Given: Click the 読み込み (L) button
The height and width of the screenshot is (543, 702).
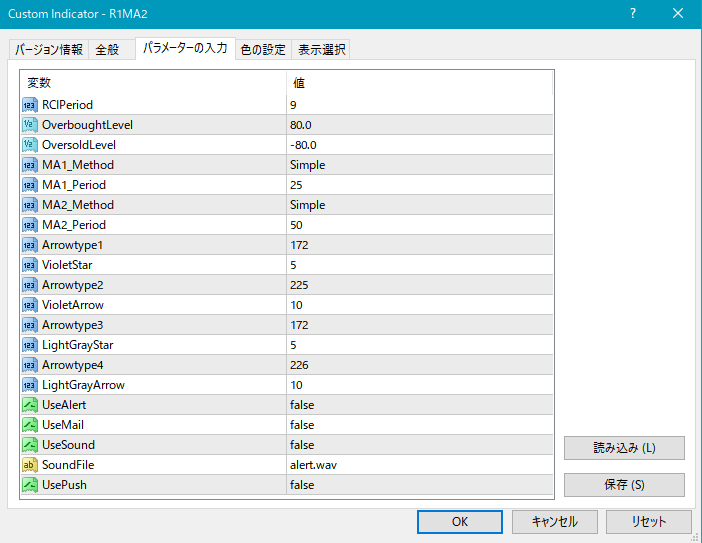Looking at the screenshot, I should (624, 448).
